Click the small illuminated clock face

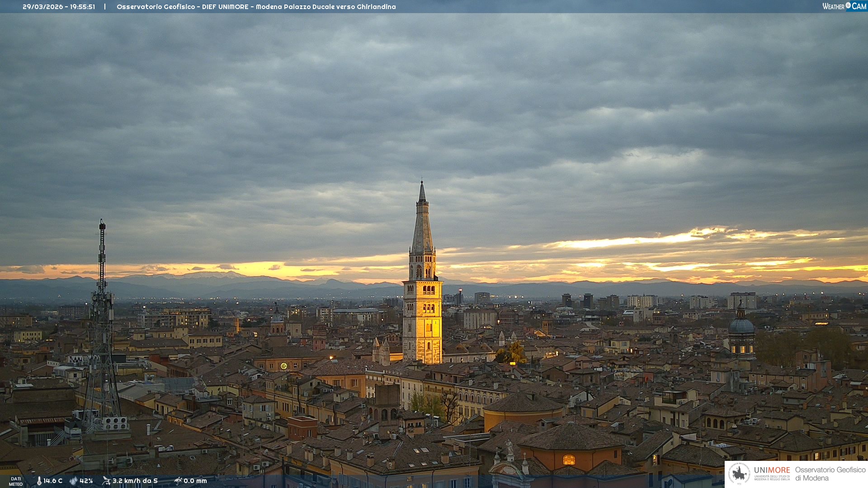[x=283, y=366]
